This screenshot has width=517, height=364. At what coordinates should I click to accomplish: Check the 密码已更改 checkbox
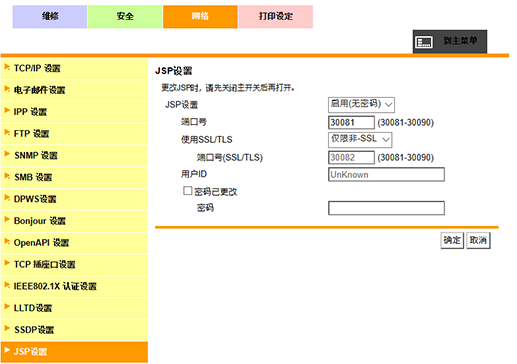tap(188, 191)
